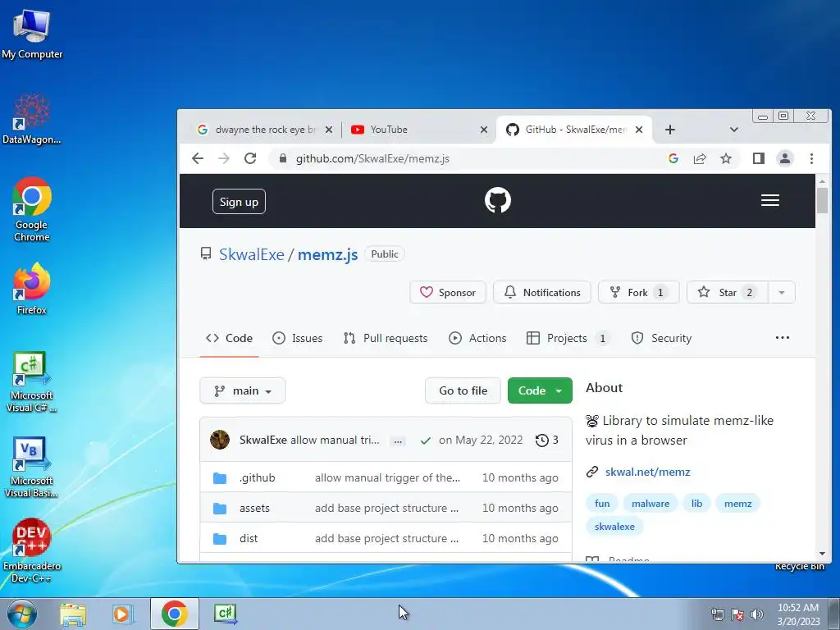Click Go to file button
Viewport: 840px width, 630px height.
(x=463, y=391)
